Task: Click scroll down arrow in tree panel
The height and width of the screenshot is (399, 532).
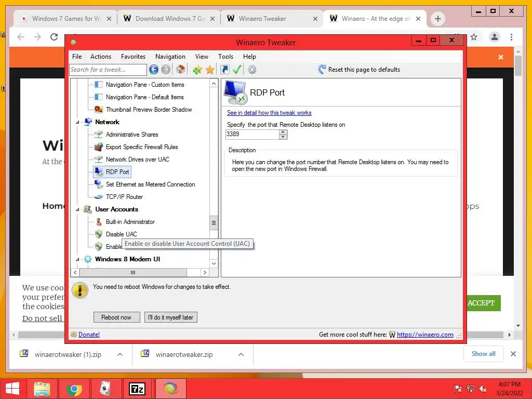Action: 214,263
